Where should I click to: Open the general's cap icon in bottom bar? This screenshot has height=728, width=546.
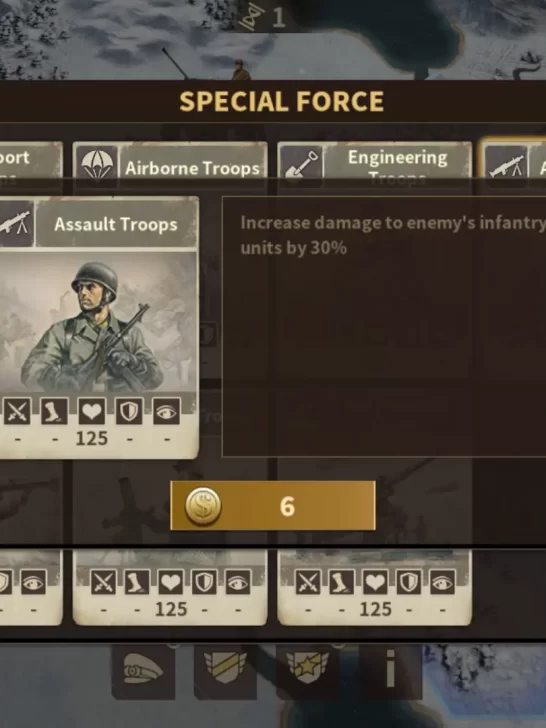click(x=143, y=671)
